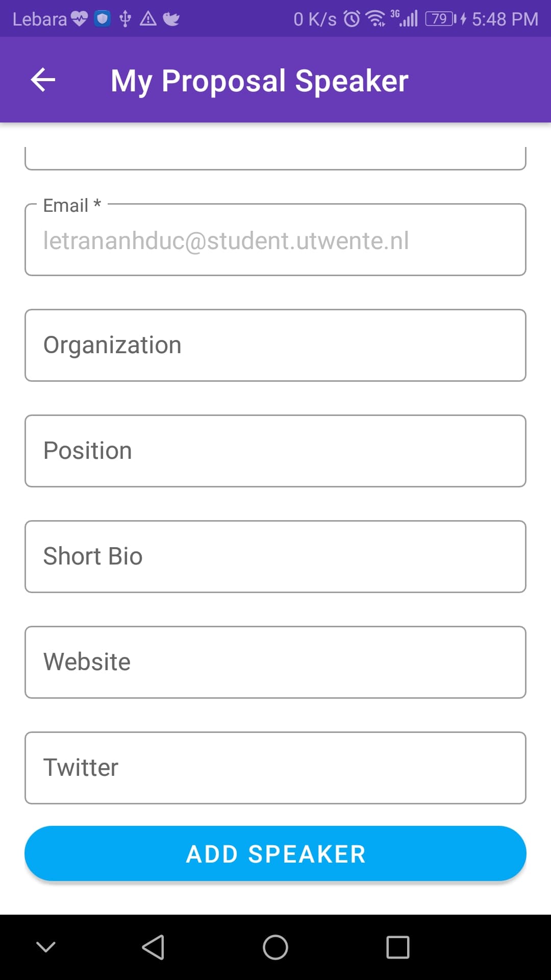Tap the Short Bio field

[x=275, y=556]
